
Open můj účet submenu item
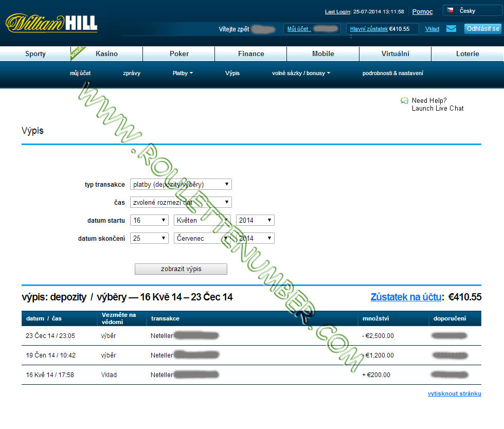[80, 73]
